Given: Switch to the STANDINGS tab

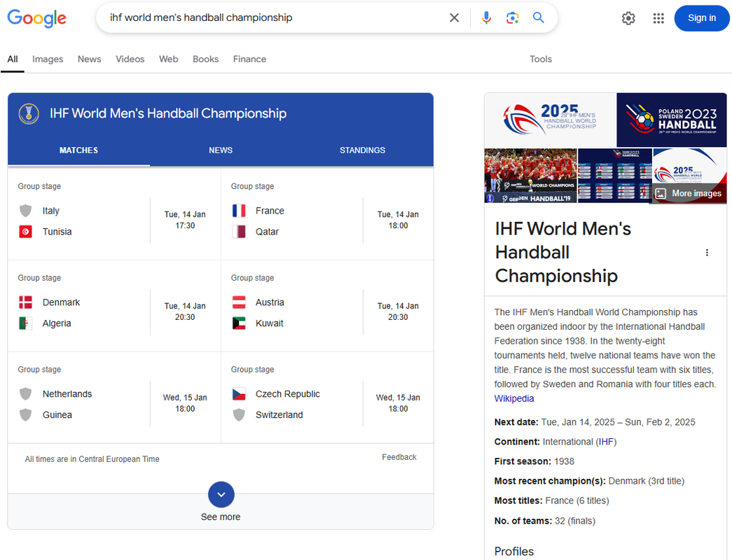Looking at the screenshot, I should [362, 150].
